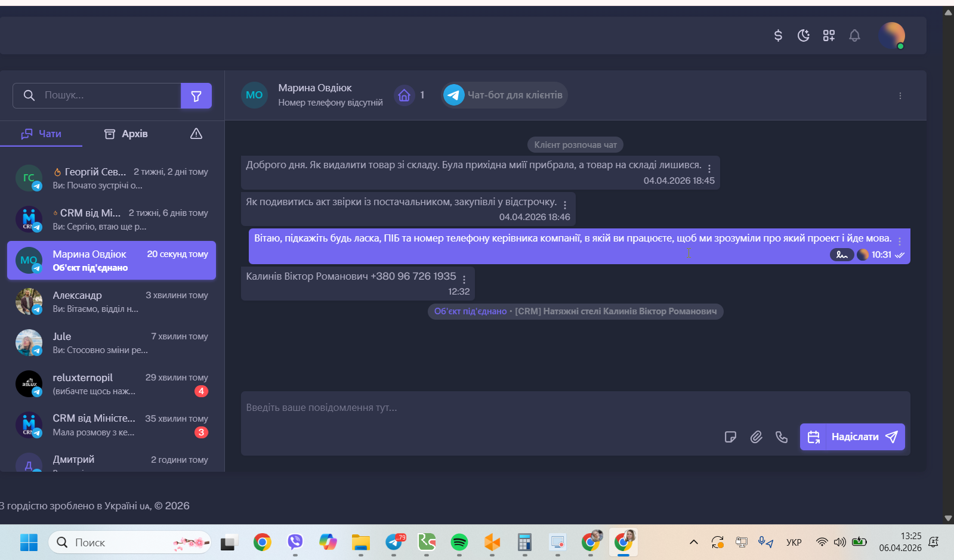
Task: Click the unread badge 3 on CRM chat
Action: pyautogui.click(x=201, y=432)
